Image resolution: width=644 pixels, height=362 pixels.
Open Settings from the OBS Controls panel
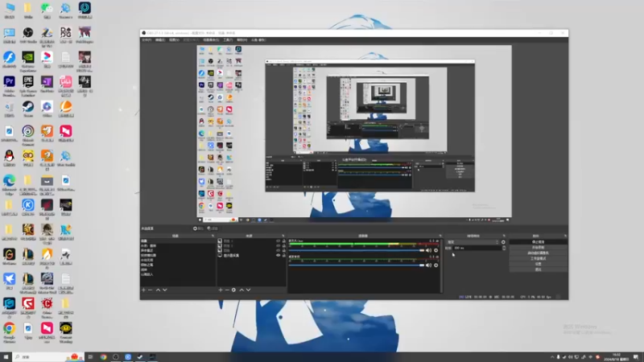point(538,264)
